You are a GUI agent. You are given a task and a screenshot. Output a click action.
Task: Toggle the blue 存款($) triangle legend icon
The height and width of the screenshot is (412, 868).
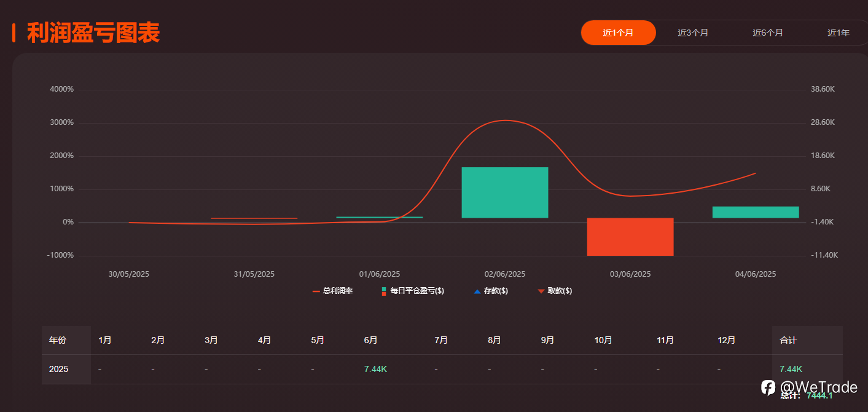coord(477,291)
